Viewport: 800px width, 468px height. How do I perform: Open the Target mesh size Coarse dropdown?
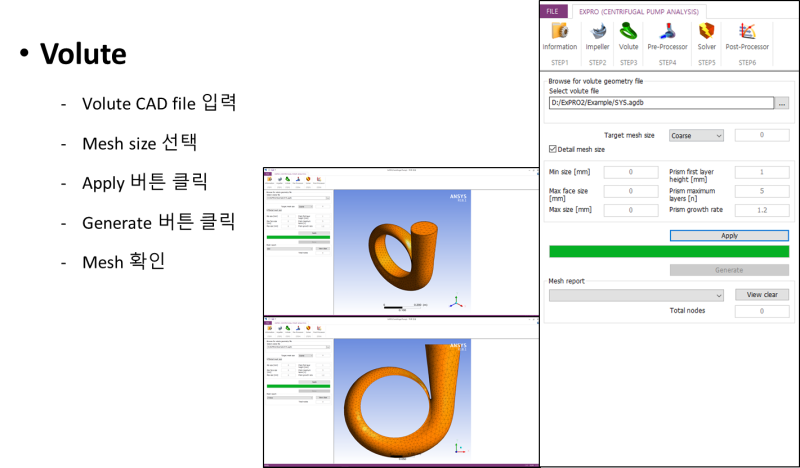[x=696, y=135]
